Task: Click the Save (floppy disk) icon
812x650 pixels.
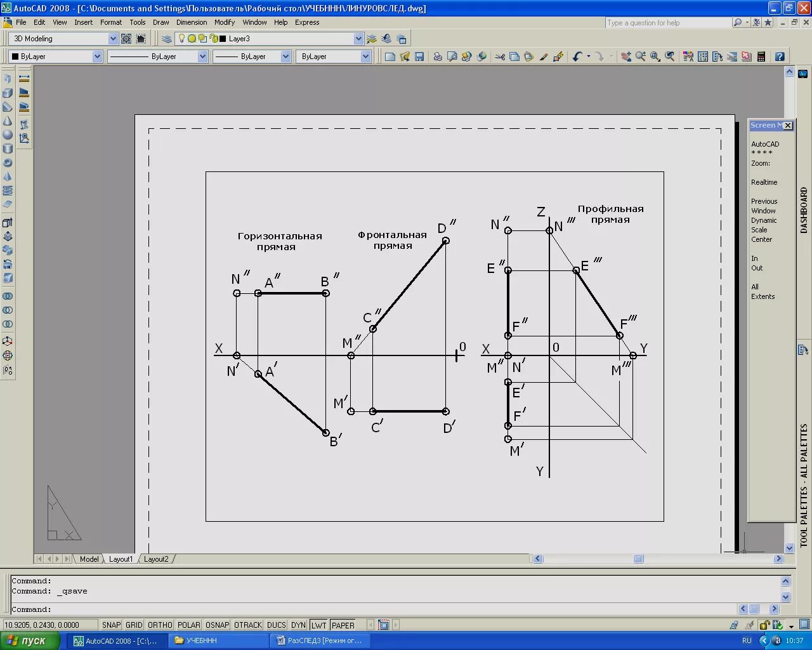Action: (419, 56)
